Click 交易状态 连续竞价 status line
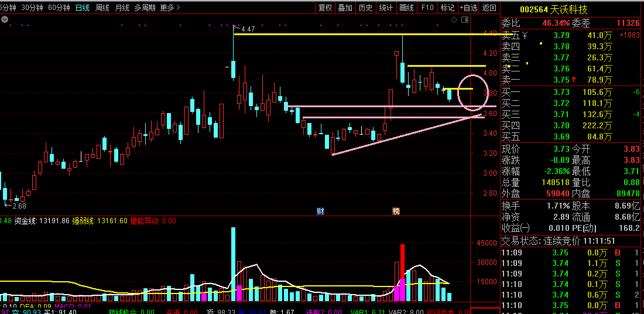644x314 pixels. [558, 241]
